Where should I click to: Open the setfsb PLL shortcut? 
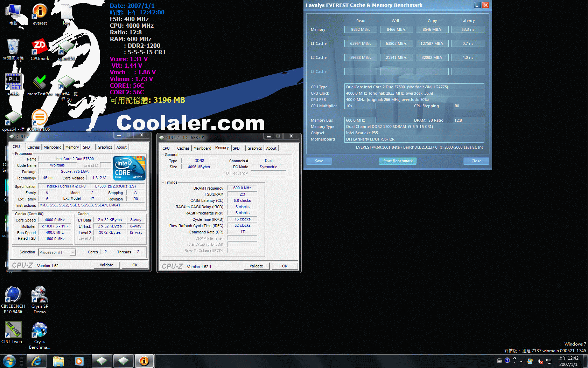click(x=13, y=85)
